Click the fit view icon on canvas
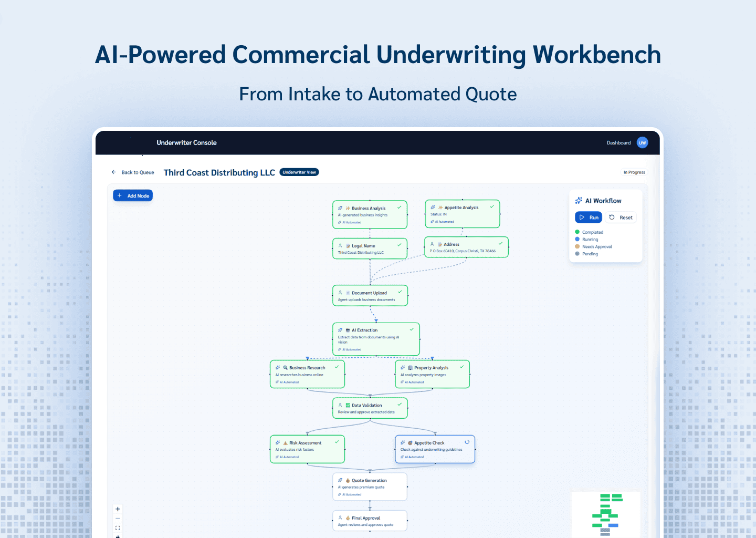756x538 pixels. tap(118, 527)
